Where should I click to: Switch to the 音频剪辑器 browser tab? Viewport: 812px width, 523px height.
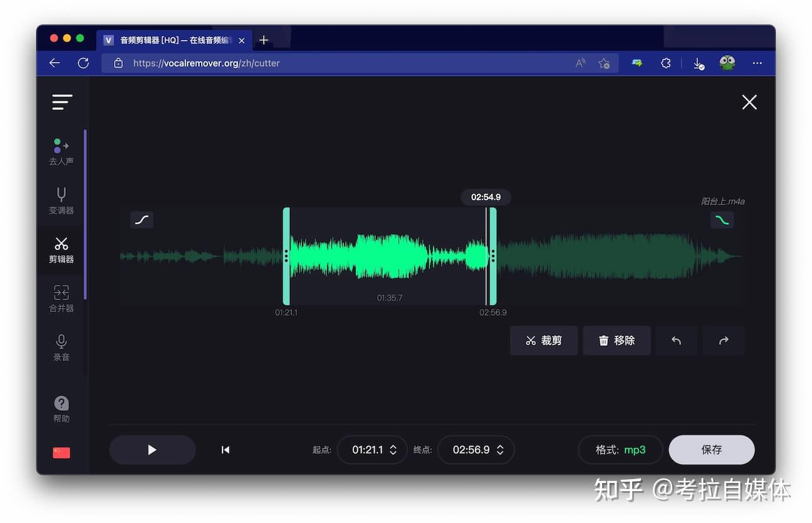click(x=169, y=40)
